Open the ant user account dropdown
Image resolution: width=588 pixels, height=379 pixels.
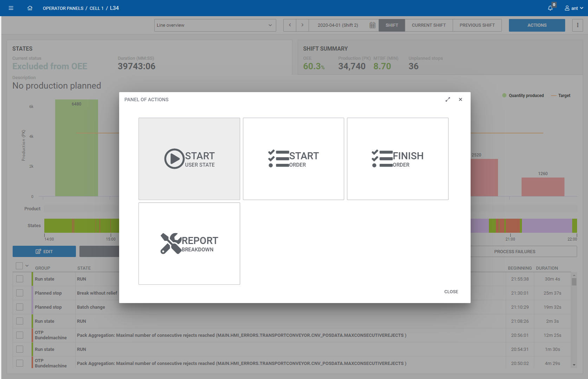click(x=574, y=8)
